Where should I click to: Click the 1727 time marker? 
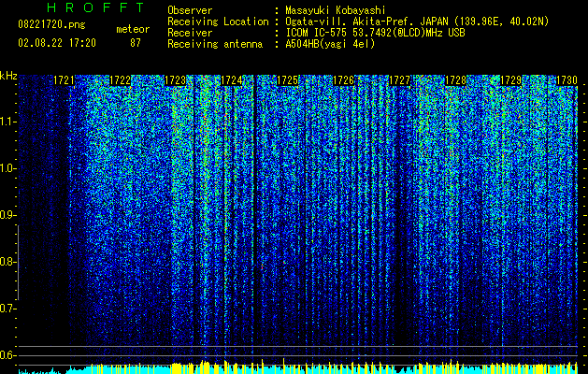point(399,80)
